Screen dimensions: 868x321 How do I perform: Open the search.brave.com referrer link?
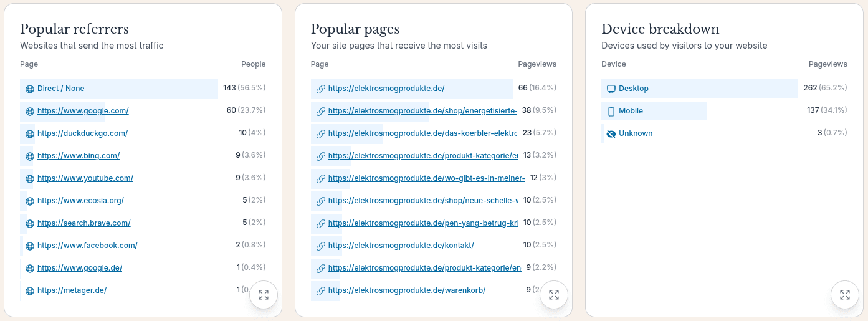tap(84, 223)
